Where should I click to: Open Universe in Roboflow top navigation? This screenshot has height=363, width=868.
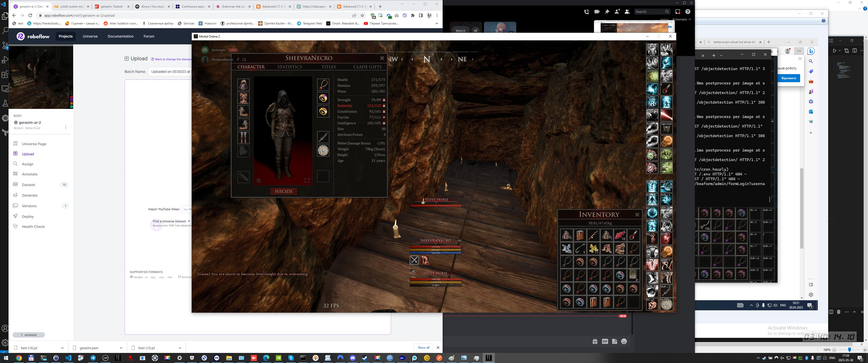90,36
